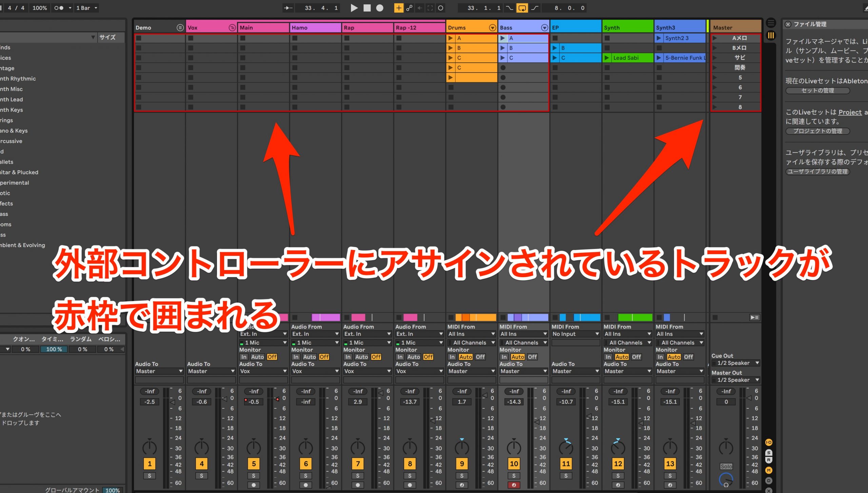The width and height of the screenshot is (868, 493).
Task: Toggle Mixer section M button
Action: pos(769,470)
